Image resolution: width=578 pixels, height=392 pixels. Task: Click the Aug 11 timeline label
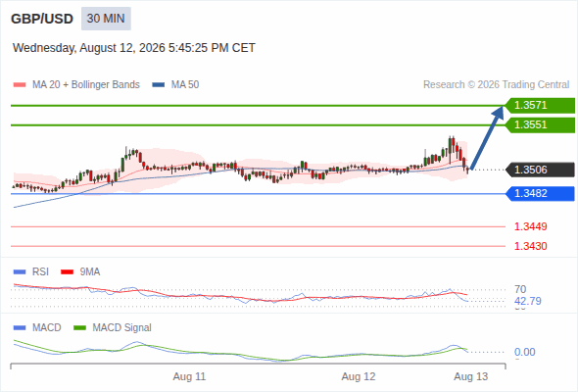pyautogui.click(x=189, y=376)
